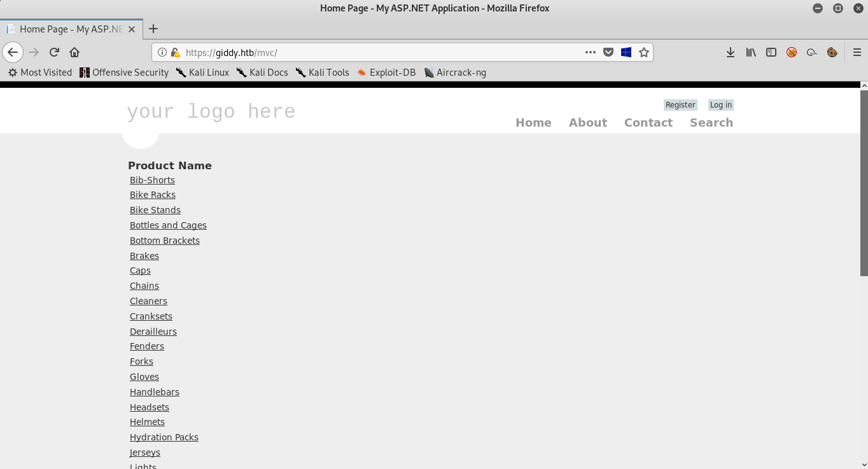Save page to Pocket
The image size is (868, 469).
(608, 52)
